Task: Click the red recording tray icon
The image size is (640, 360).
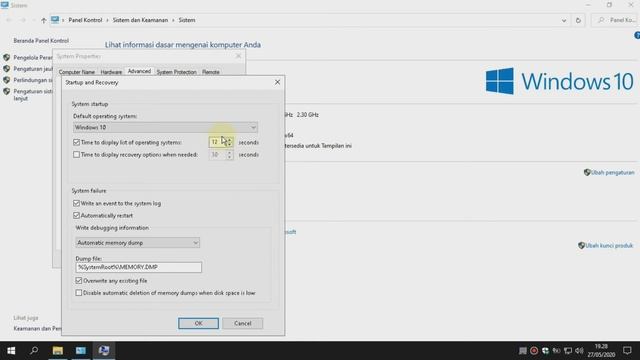Action: pos(533,351)
